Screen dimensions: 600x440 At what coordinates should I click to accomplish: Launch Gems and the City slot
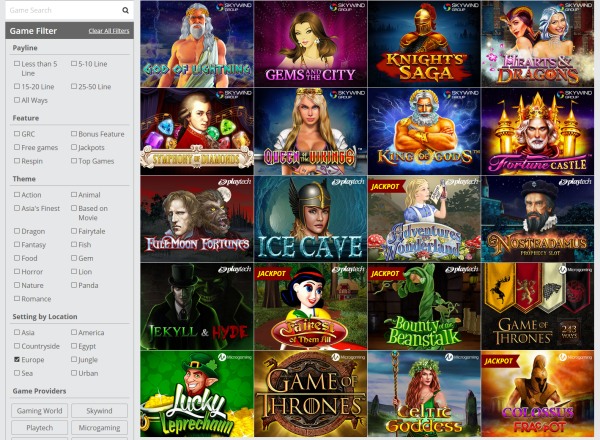(310, 44)
